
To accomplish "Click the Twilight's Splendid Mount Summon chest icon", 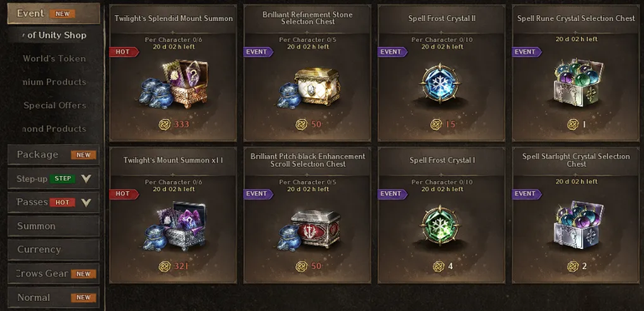I will point(174,84).
